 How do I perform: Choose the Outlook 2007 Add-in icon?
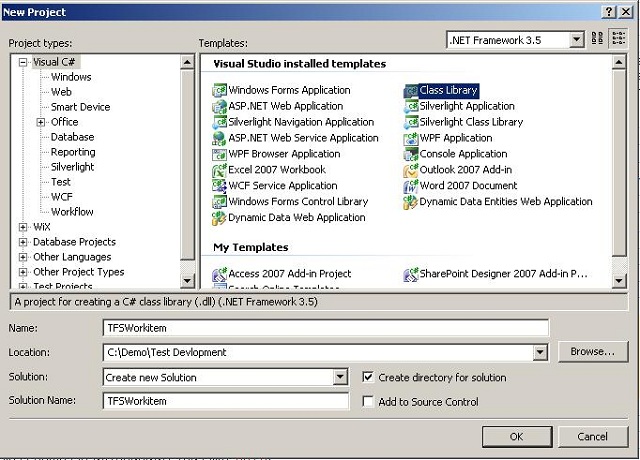point(411,170)
